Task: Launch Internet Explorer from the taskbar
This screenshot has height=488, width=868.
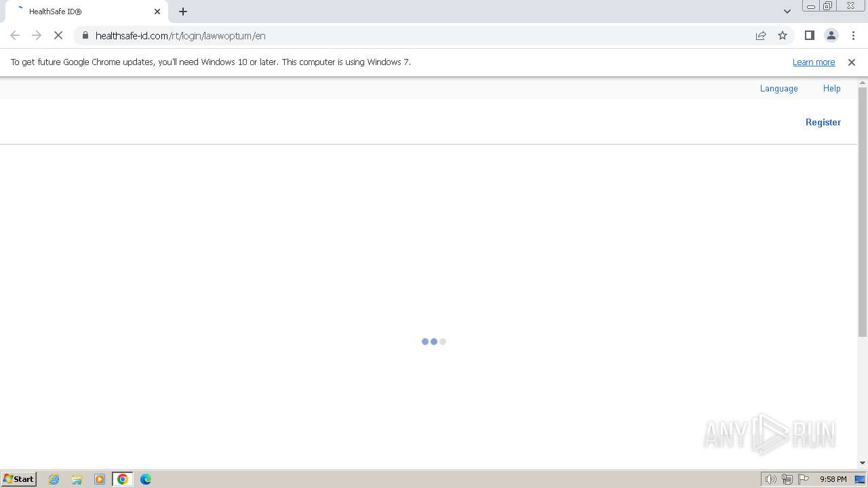Action: pos(54,479)
